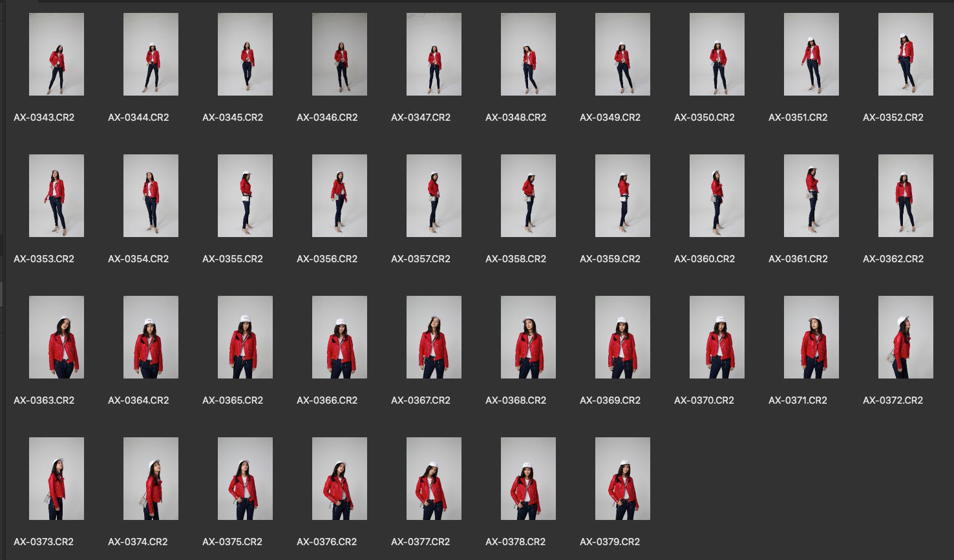Select thumbnail AX-0362.CR2

(x=906, y=196)
